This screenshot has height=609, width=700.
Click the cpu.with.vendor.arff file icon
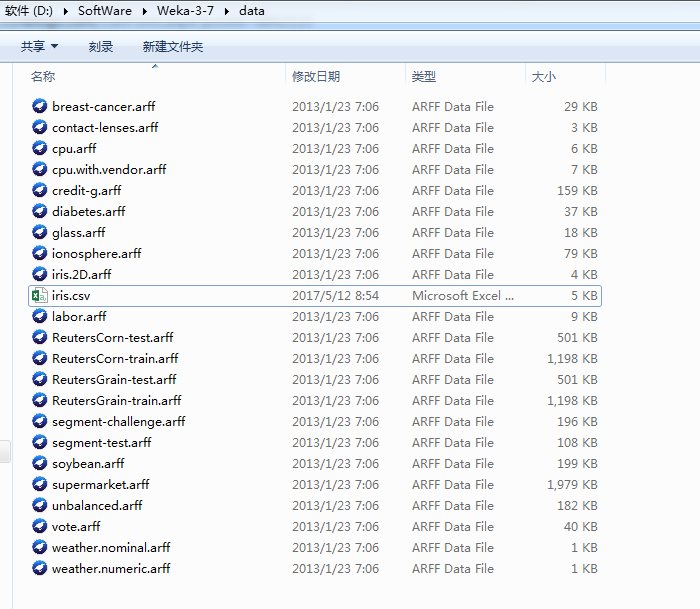(x=40, y=169)
